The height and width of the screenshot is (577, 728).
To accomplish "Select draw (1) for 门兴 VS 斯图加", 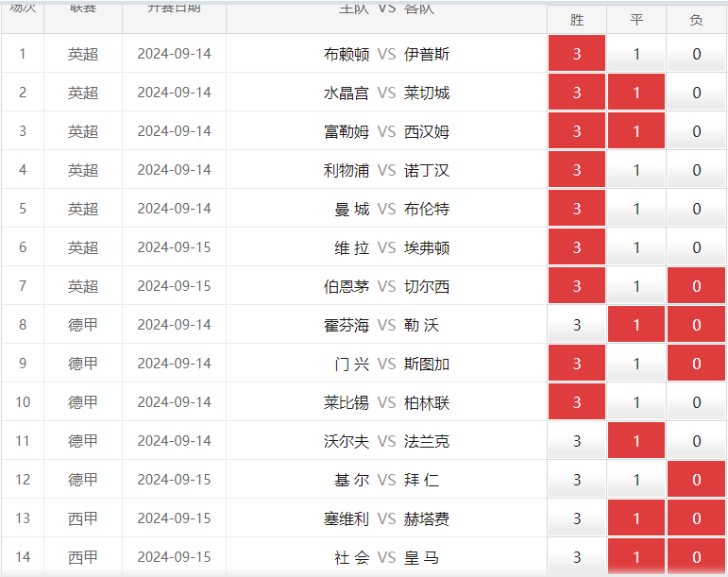I will tap(636, 363).
